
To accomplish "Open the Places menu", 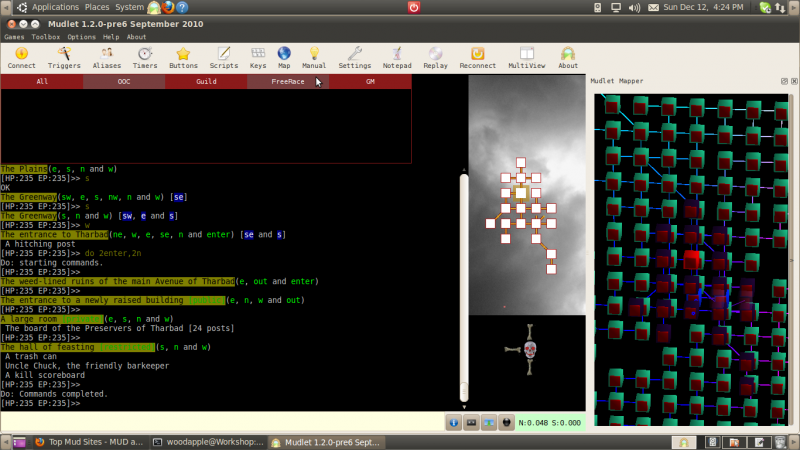I will 97,7.
